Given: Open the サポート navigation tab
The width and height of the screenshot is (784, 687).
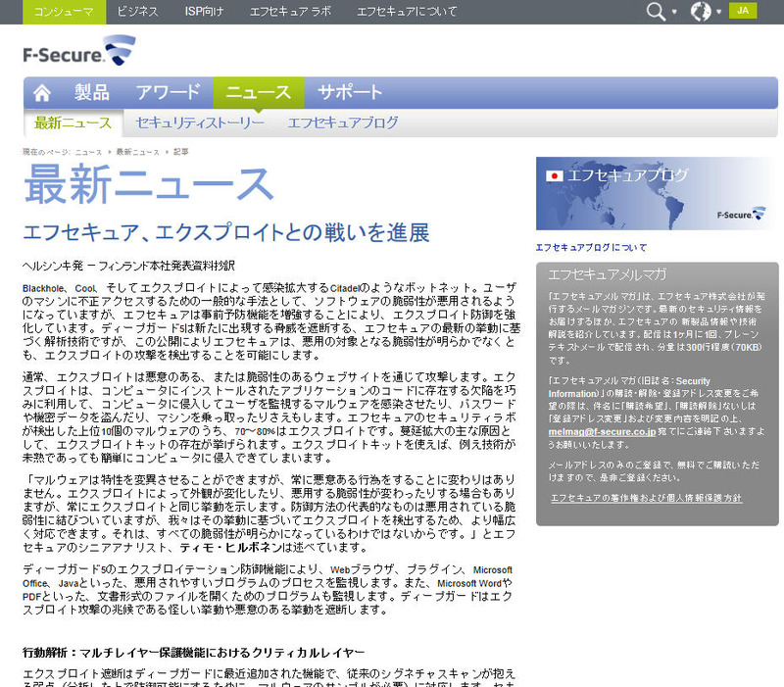Looking at the screenshot, I should click(350, 93).
